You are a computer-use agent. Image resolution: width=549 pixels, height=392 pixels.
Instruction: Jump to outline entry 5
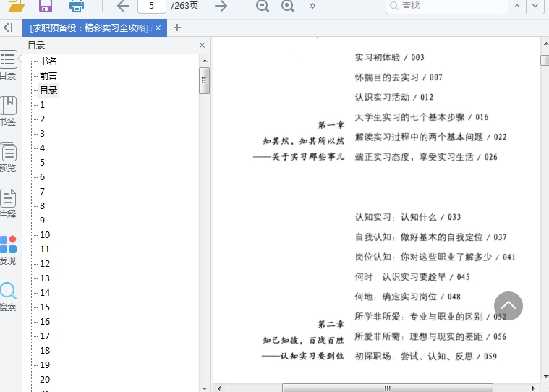point(43,163)
